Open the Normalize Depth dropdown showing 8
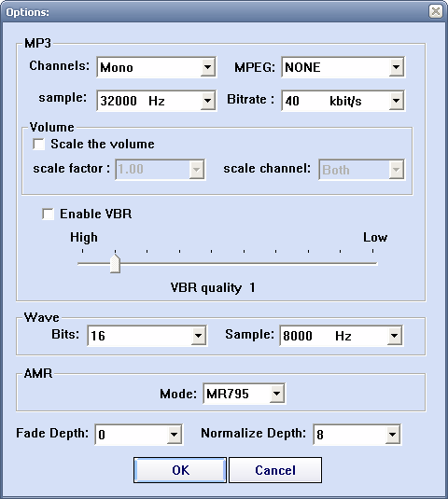The width and height of the screenshot is (448, 499). click(x=357, y=434)
